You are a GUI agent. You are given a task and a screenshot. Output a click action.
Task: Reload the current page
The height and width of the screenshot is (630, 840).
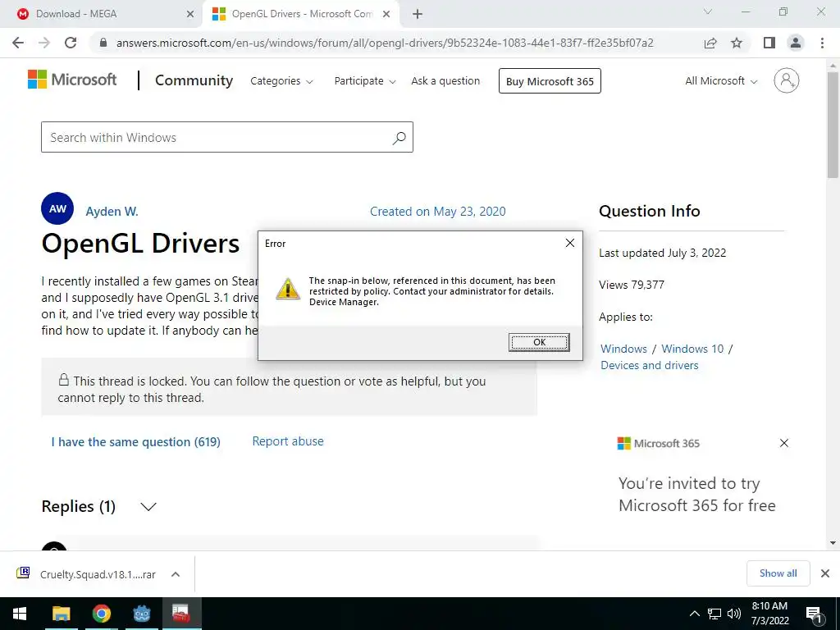71,43
